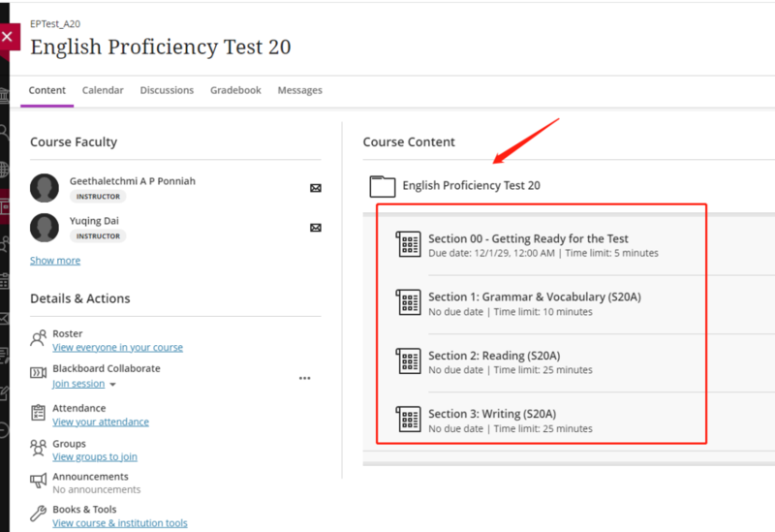The image size is (775, 532).
Task: Click View groups to join link
Action: pyautogui.click(x=95, y=456)
